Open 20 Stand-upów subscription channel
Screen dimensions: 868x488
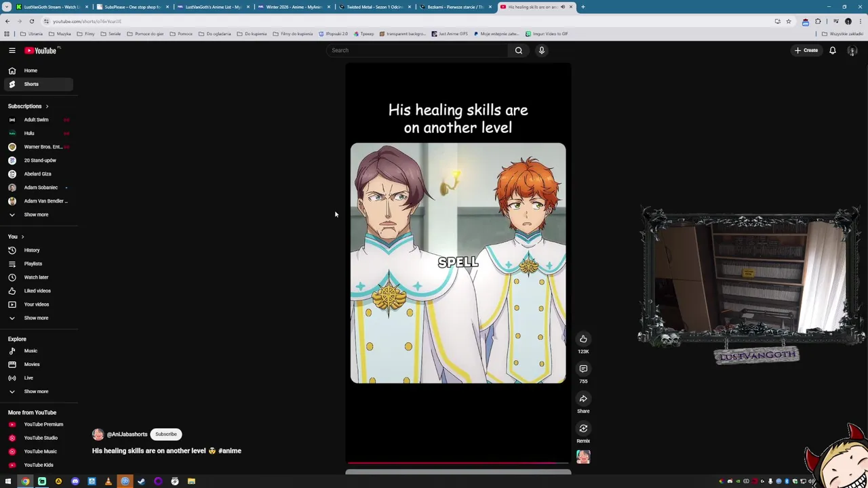[x=38, y=161]
